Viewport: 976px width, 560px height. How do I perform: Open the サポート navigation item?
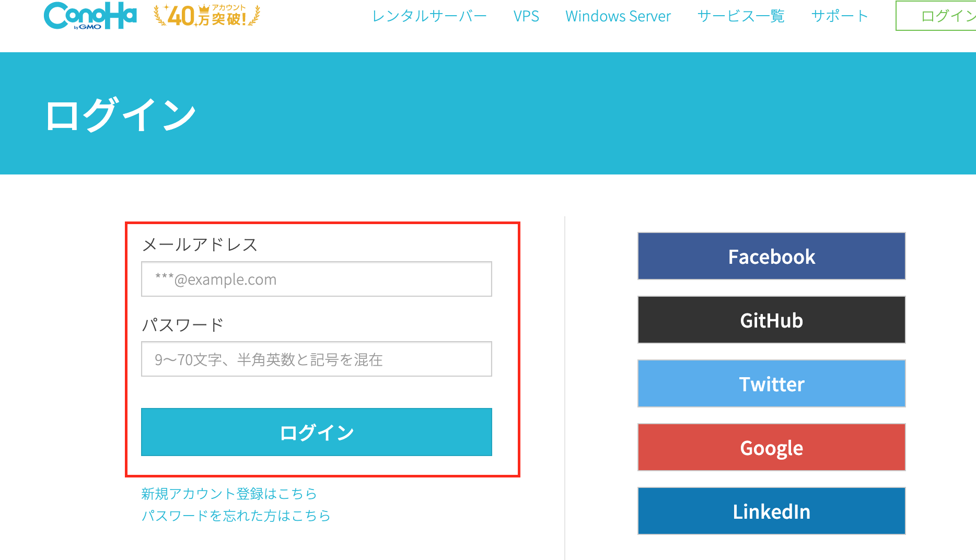839,16
